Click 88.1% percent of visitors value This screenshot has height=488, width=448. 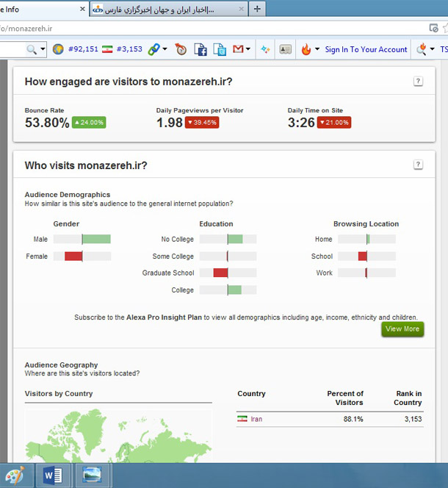point(353,419)
